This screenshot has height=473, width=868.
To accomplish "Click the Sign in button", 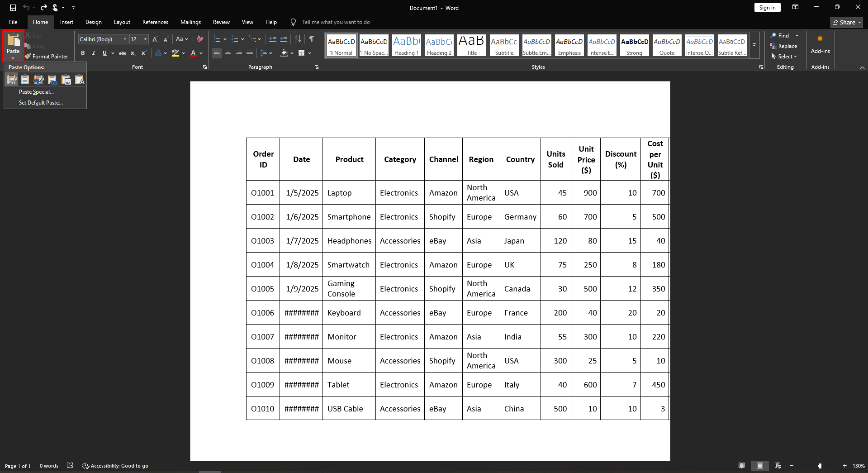I will (x=767, y=8).
